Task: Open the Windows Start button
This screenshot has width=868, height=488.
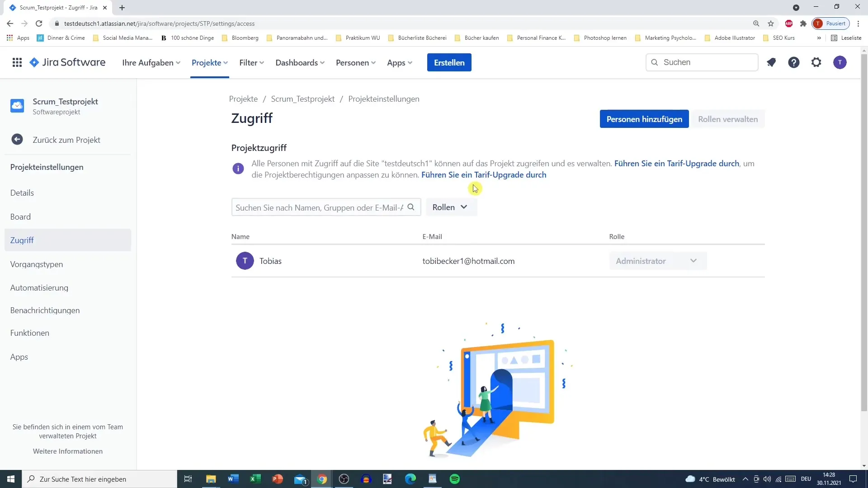Action: coord(11,479)
